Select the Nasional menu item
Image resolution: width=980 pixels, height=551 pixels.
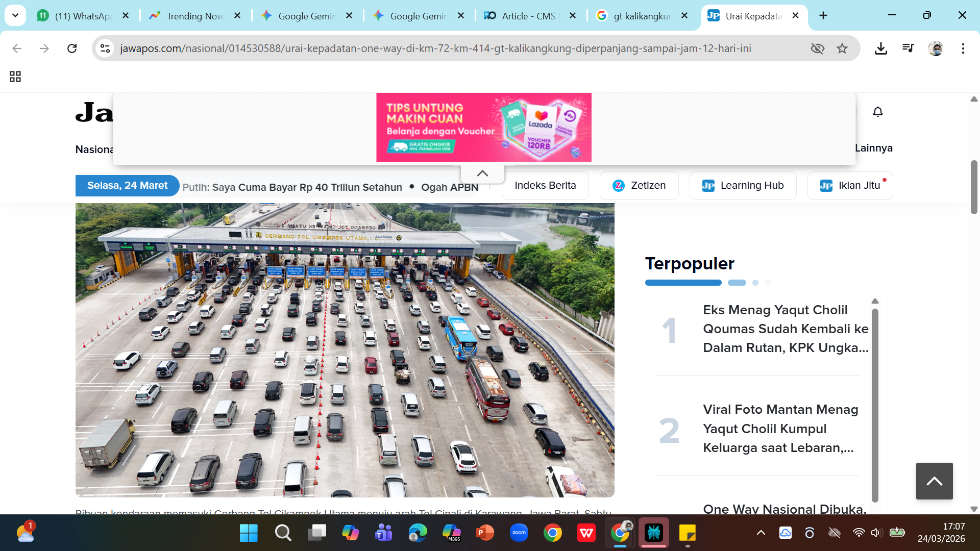click(x=95, y=149)
